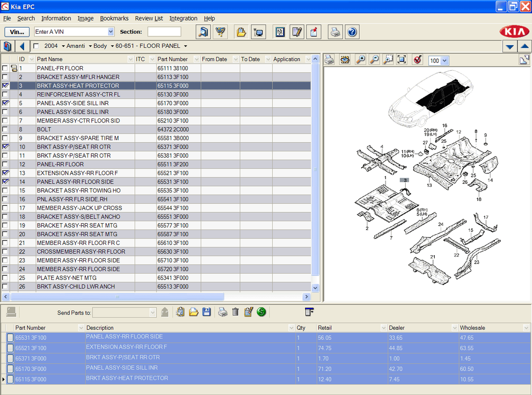Viewport: 532px width, 395px height.
Task: Click the Vin... button
Action: pyautogui.click(x=17, y=32)
